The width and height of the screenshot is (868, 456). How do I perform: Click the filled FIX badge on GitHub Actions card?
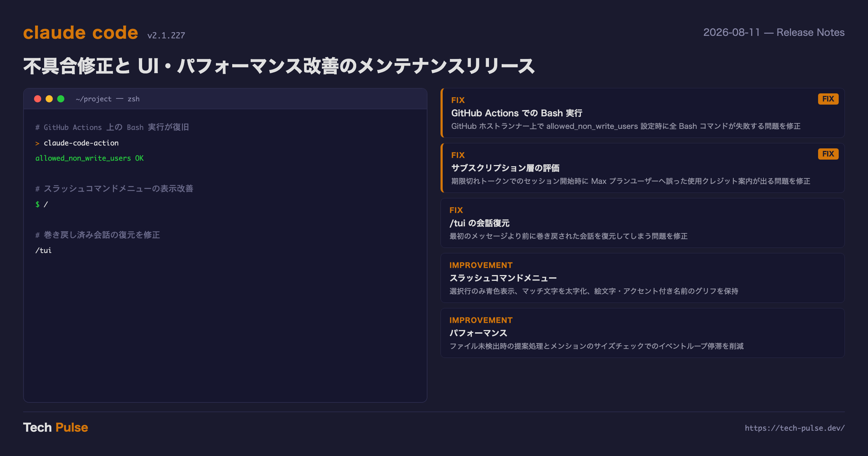pyautogui.click(x=828, y=99)
